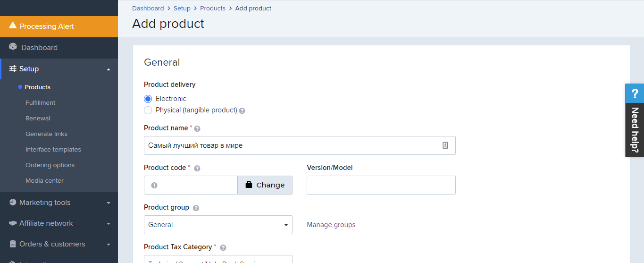Click the icon inside Product name field
Viewport: 644px width, 263px height.
[x=445, y=145]
